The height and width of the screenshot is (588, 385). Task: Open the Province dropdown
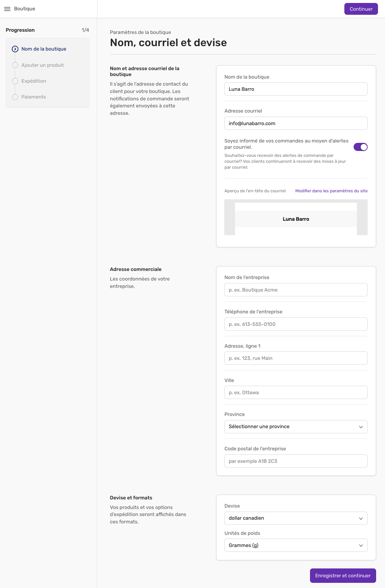(296, 427)
